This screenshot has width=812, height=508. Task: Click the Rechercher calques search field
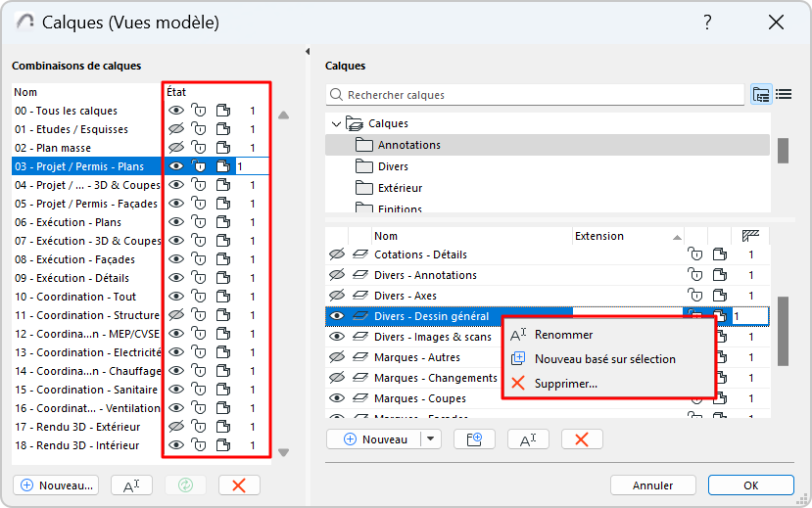(539, 95)
